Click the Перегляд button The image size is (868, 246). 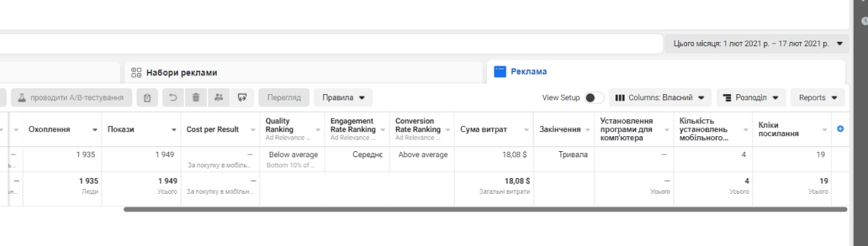[284, 98]
